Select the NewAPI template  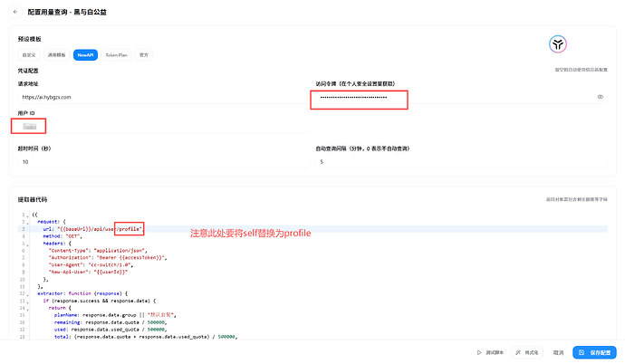point(85,55)
